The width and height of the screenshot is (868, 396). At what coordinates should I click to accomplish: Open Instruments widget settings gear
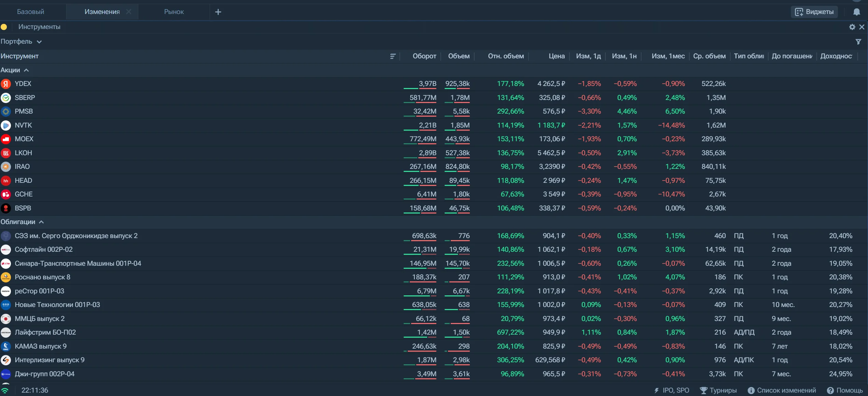(x=852, y=27)
